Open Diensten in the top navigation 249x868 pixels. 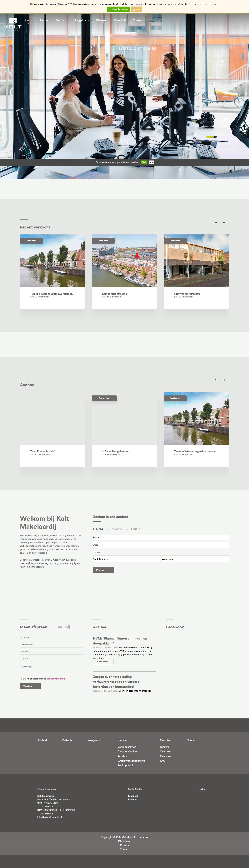point(102,20)
